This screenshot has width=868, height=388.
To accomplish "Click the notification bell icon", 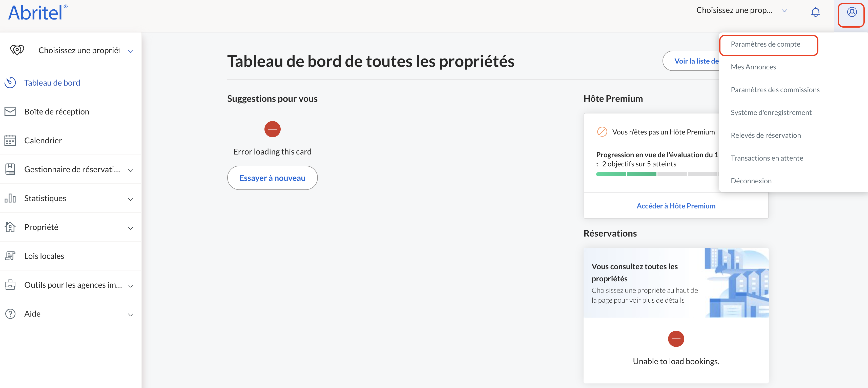I will [x=815, y=12].
